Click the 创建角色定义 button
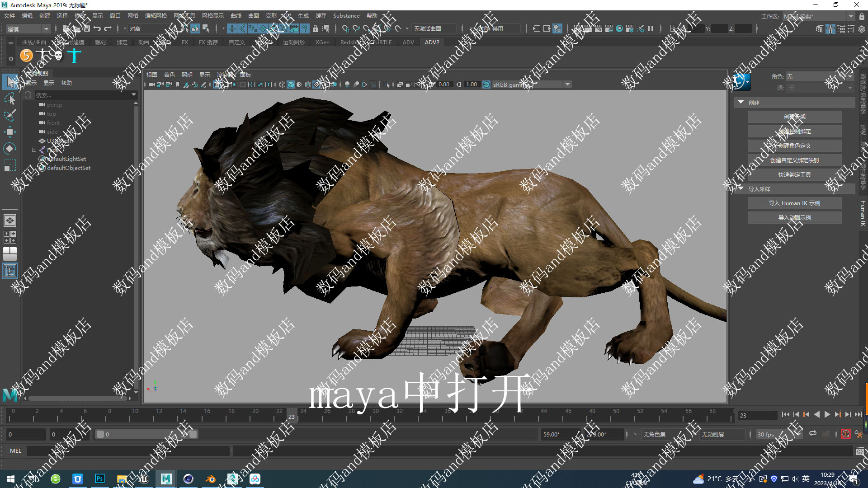The image size is (868, 488). [794, 146]
